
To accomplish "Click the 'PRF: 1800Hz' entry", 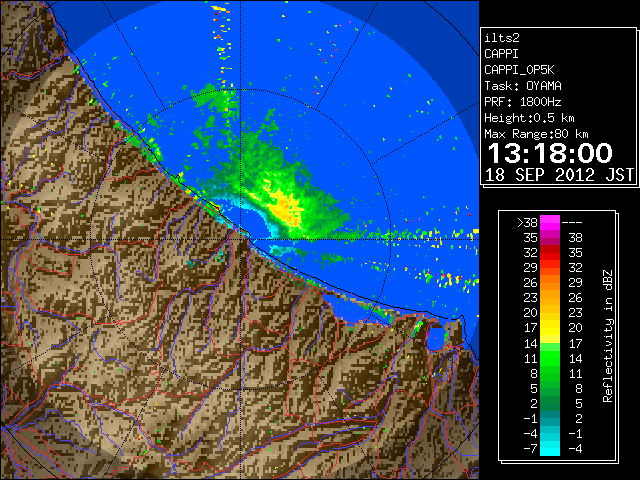I will tap(523, 102).
